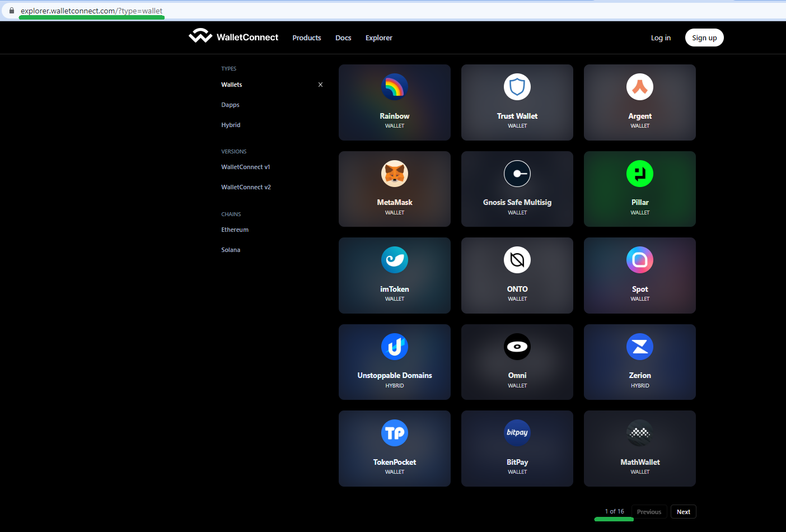Filter by WalletConnect v1 version

point(246,166)
